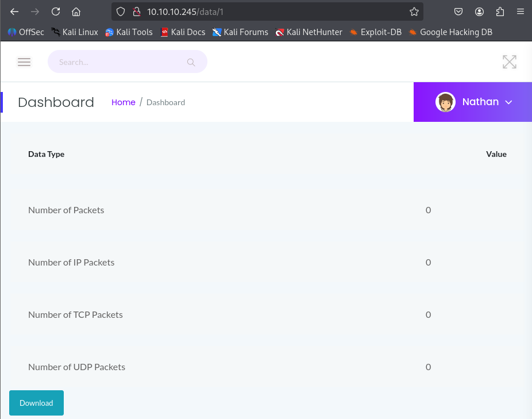Click the Home breadcrumb link
532x419 pixels.
tap(123, 102)
